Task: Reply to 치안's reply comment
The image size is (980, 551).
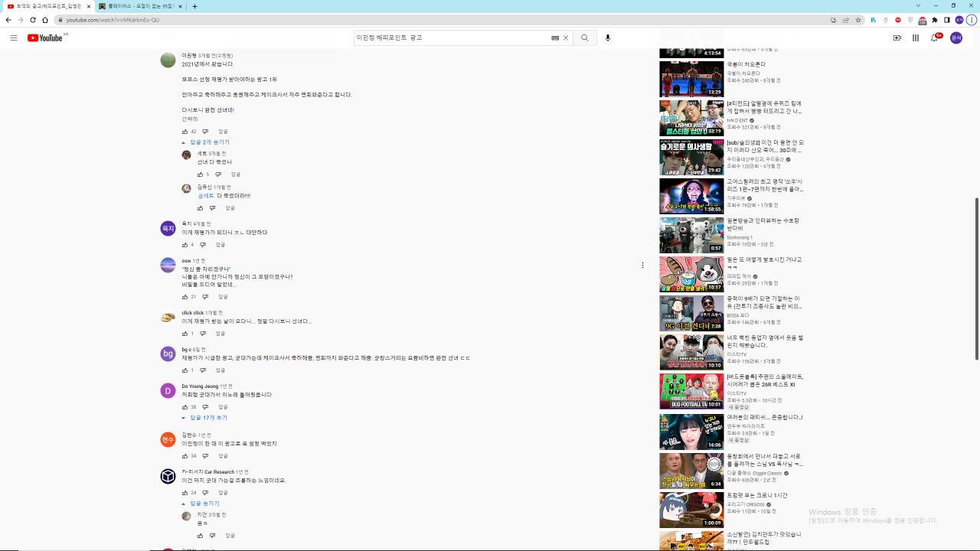Action: (230, 536)
